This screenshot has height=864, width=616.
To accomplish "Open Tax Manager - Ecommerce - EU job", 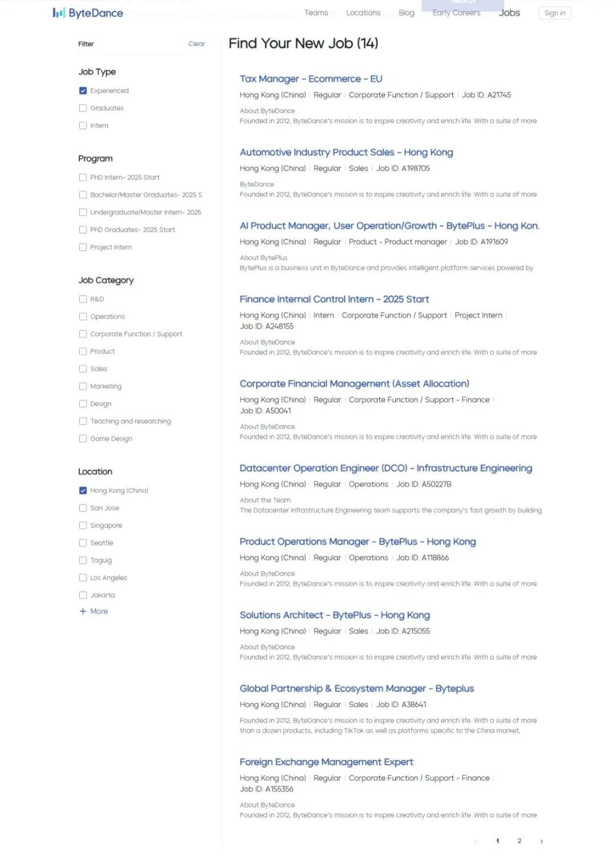I will tap(311, 79).
